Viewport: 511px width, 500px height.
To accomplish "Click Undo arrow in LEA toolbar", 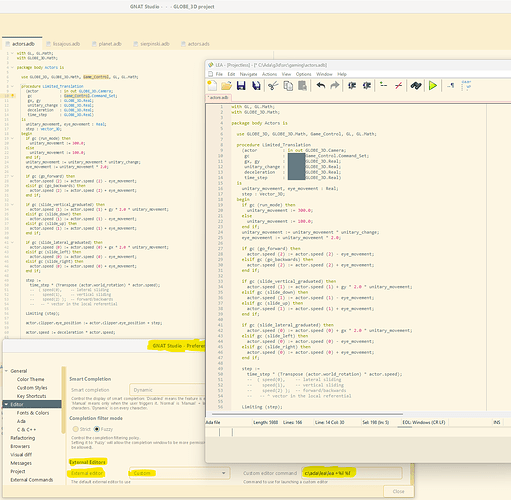I will pyautogui.click(x=321, y=86).
